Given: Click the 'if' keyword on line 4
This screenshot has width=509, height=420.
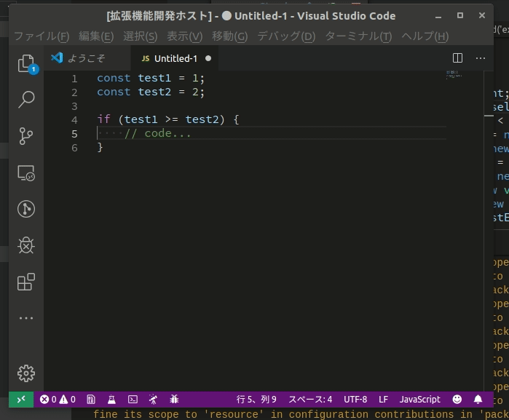Looking at the screenshot, I should point(104,119).
